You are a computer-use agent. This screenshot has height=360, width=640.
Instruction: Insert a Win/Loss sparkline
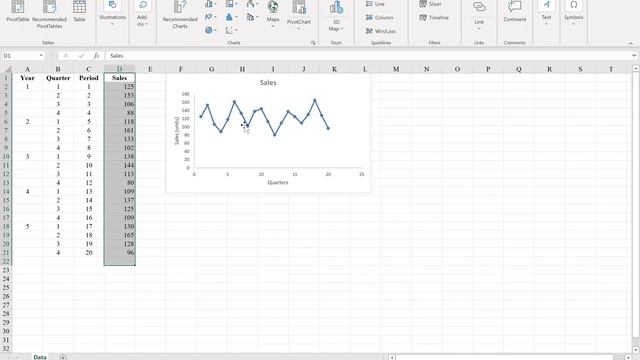381,31
